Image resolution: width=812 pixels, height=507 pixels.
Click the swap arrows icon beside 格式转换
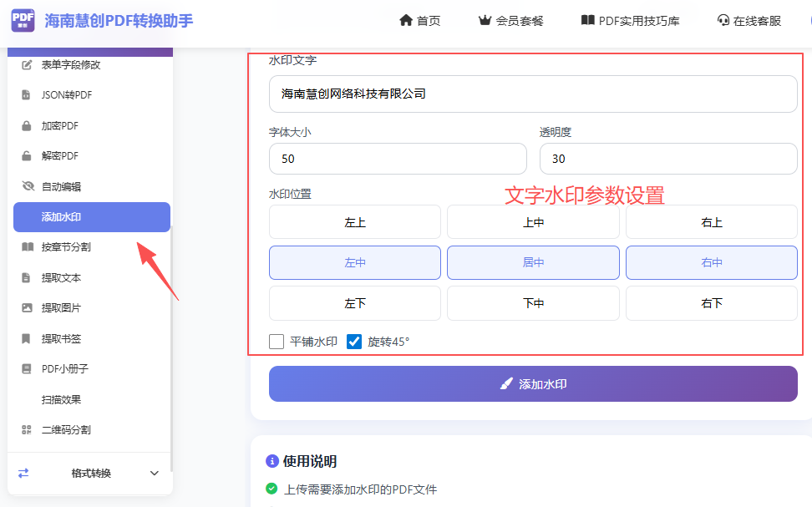[x=23, y=473]
